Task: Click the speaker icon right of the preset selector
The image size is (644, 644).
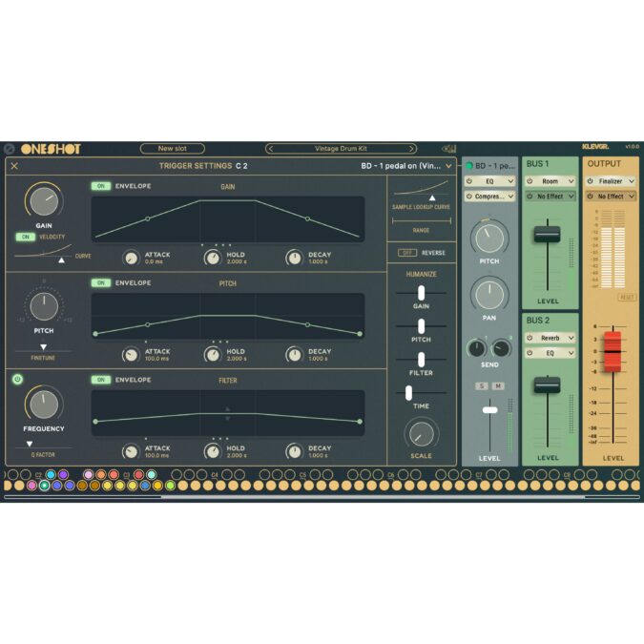Action: [448, 149]
